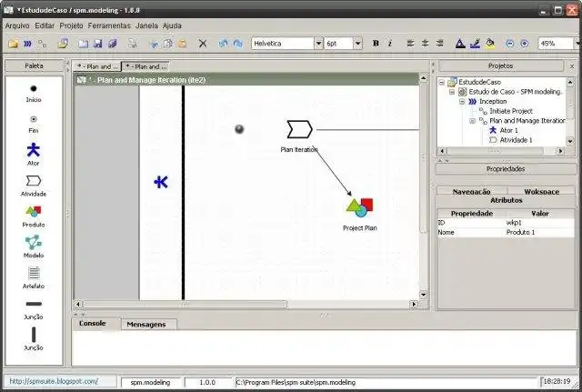Image resolution: width=582 pixels, height=392 pixels.
Task: Switch to the first Plan and... document tab
Action: tap(97, 66)
